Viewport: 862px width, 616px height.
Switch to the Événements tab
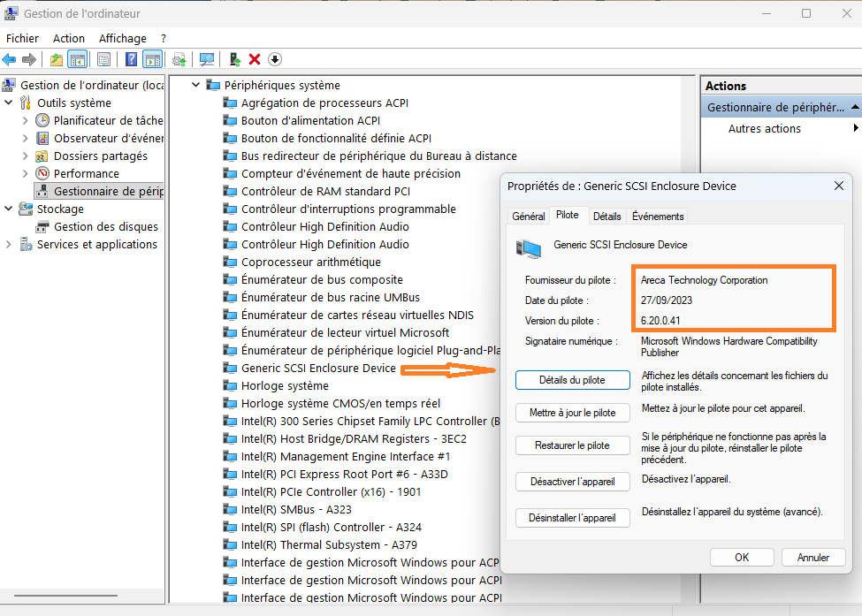[x=658, y=216]
